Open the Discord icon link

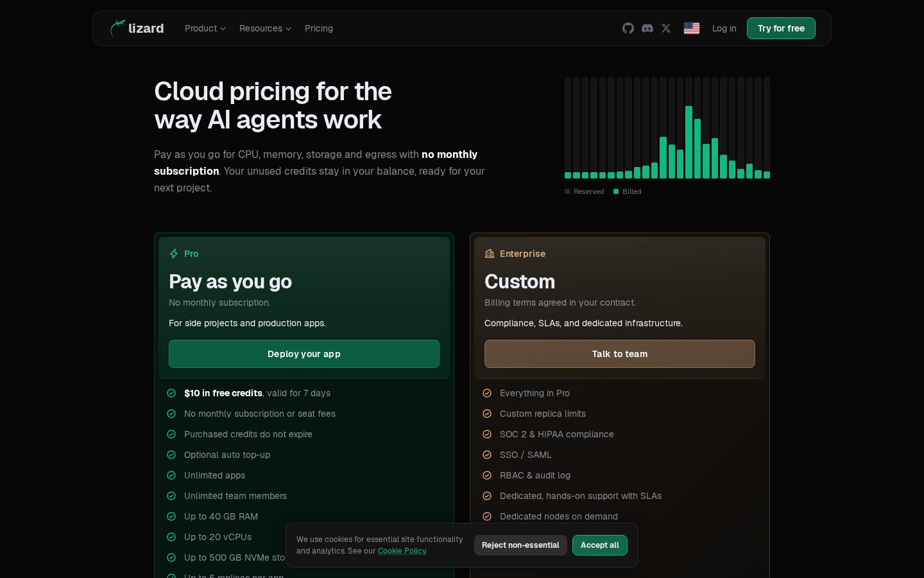click(x=647, y=28)
